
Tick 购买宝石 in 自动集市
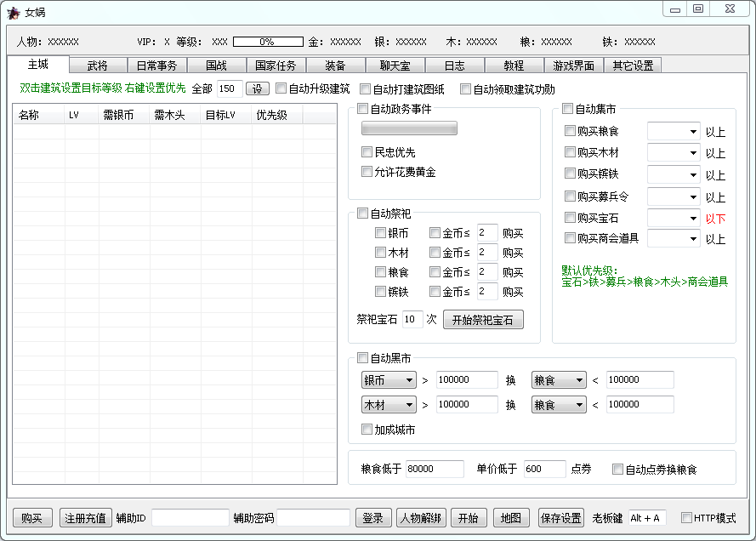(571, 218)
